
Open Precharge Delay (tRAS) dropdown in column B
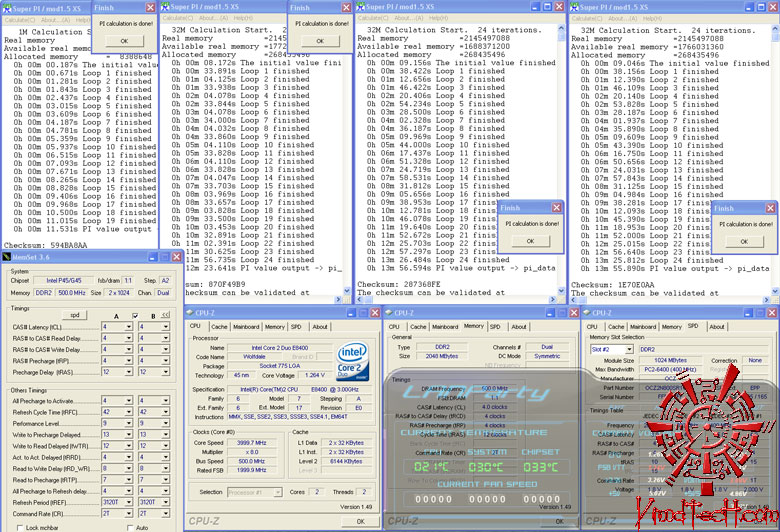click(x=166, y=372)
